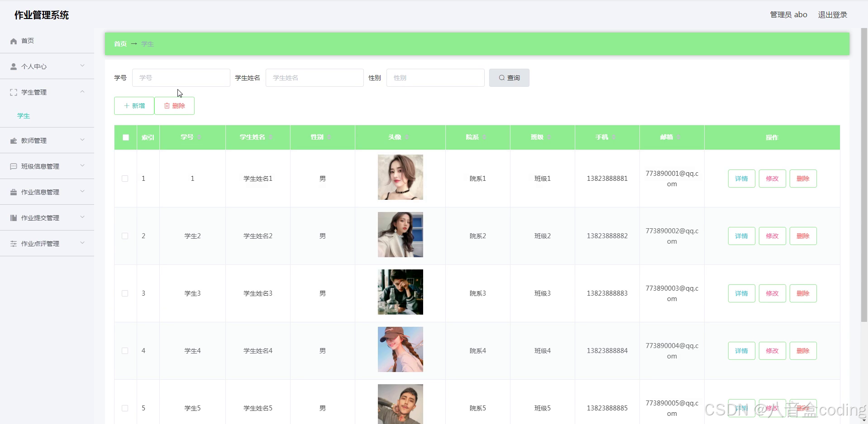Check the row for 学生姓名4
Viewport: 868px width, 424px height.
pos(125,351)
